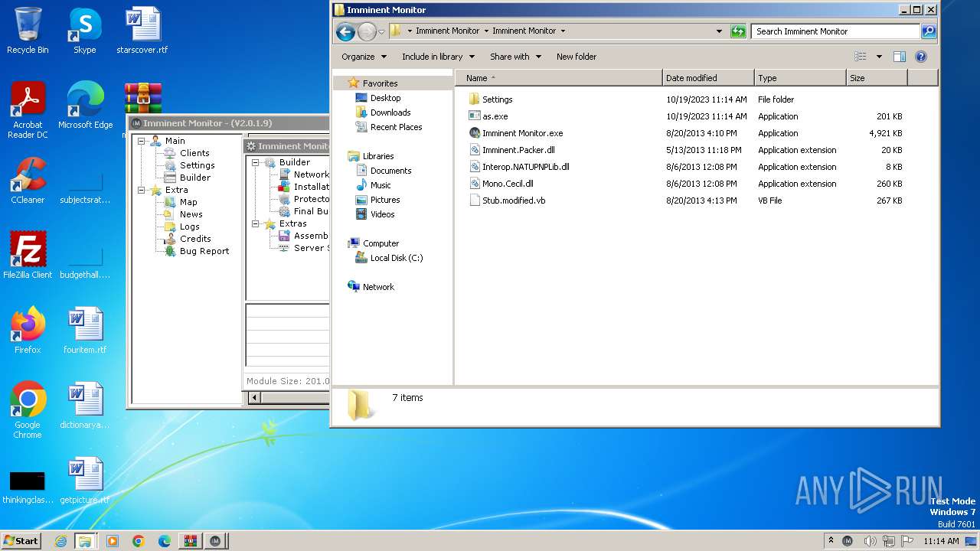Open Recent Places in navigation pane
The width and height of the screenshot is (980, 551).
coord(396,127)
